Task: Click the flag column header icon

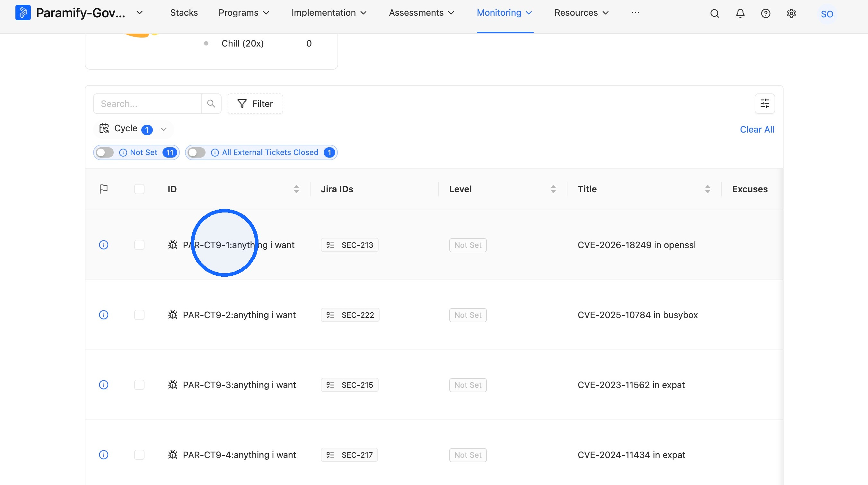Action: pyautogui.click(x=103, y=189)
